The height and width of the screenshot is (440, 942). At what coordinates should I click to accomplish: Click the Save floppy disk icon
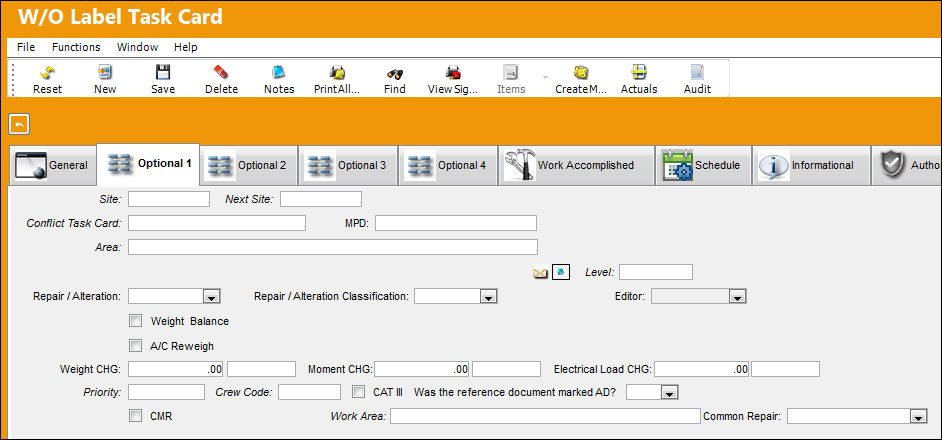(163, 73)
